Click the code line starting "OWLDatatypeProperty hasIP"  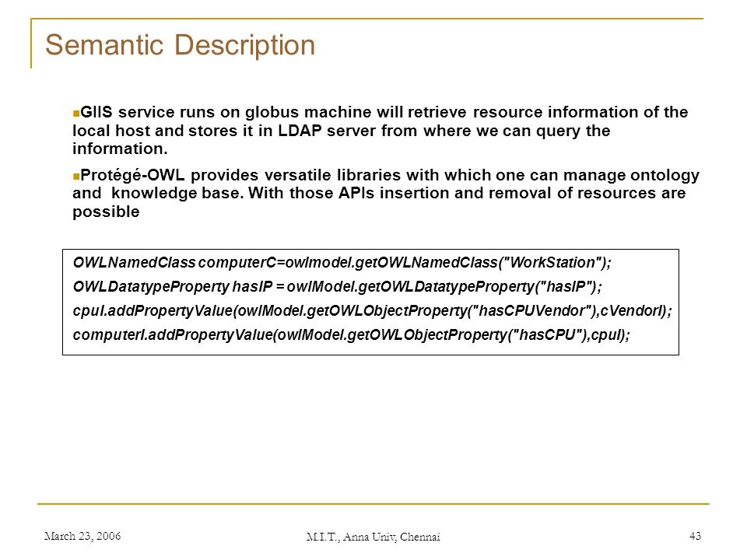point(338,287)
